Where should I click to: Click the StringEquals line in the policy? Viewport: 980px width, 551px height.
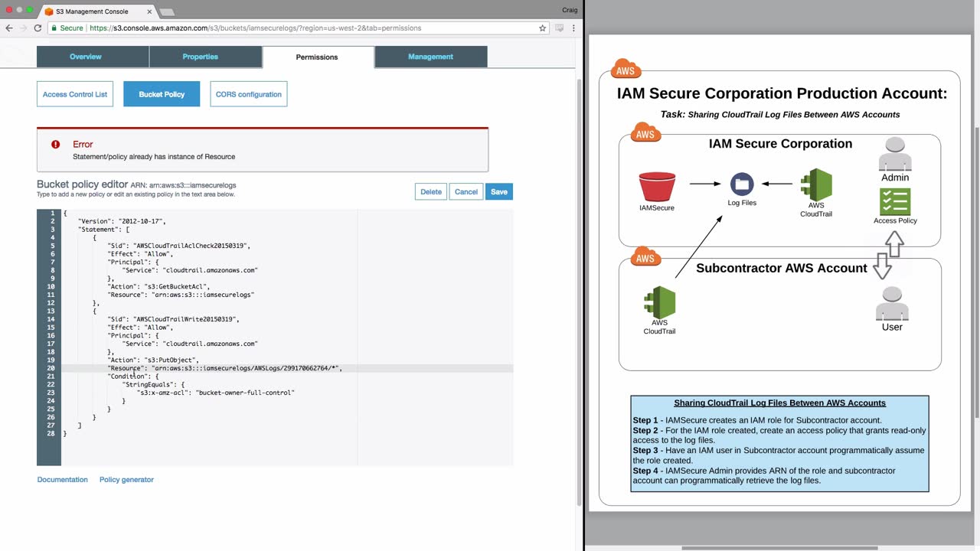(x=154, y=384)
